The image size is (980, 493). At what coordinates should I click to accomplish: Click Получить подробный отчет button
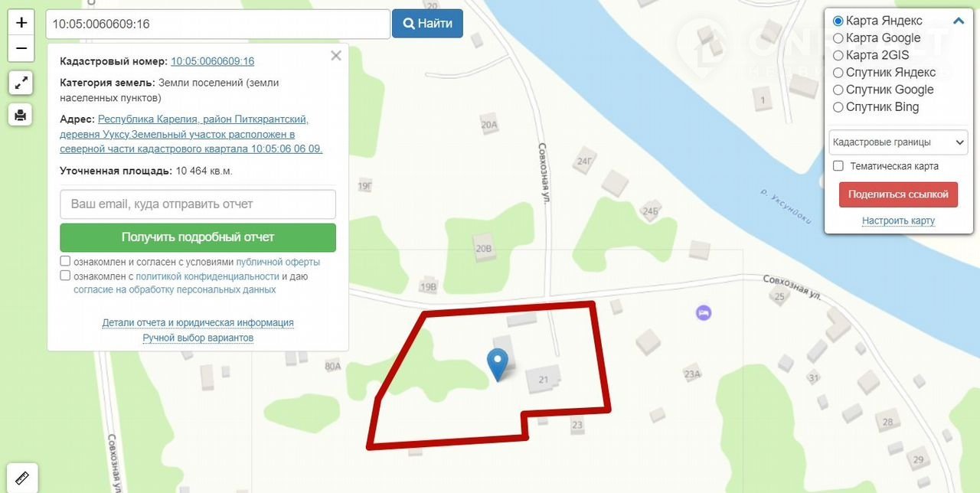click(198, 237)
